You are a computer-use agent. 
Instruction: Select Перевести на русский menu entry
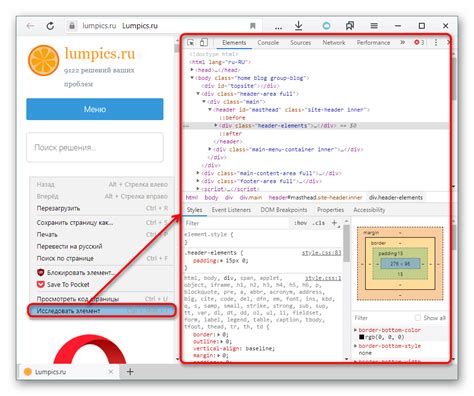102,246
